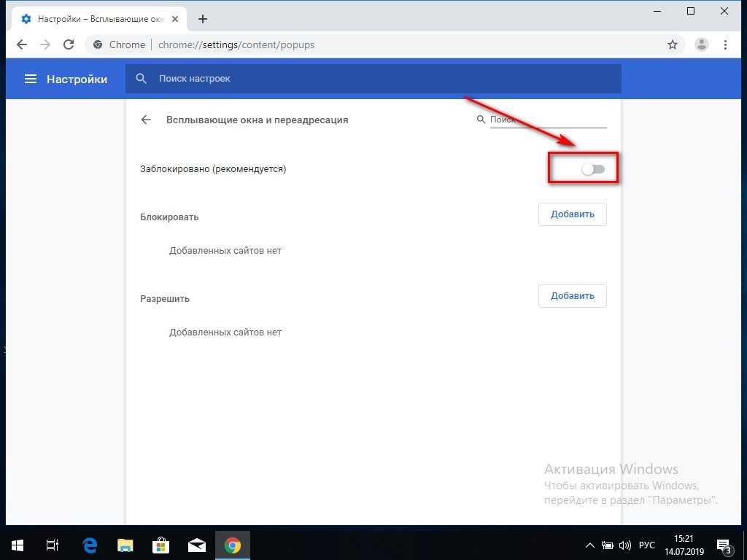Open the Mail app from the taskbar
747x560 pixels.
(196, 545)
